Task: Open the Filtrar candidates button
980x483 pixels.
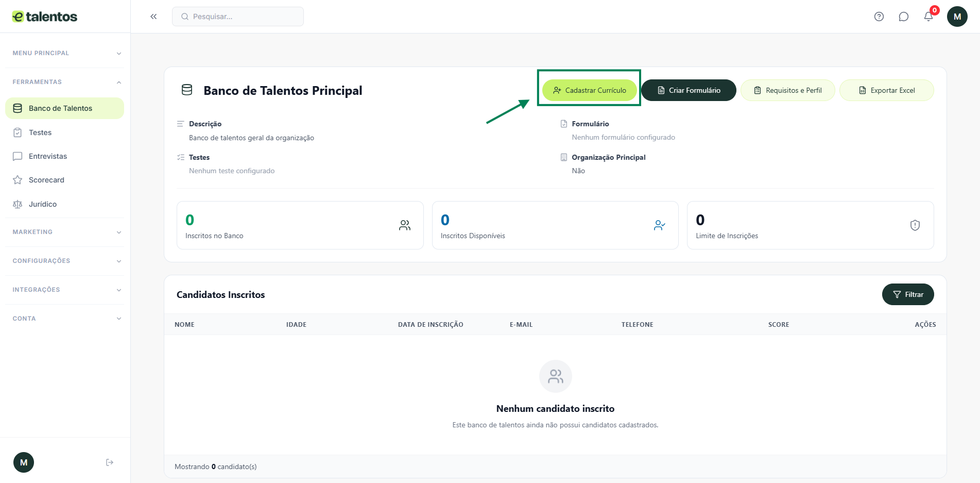Action: [x=907, y=294]
